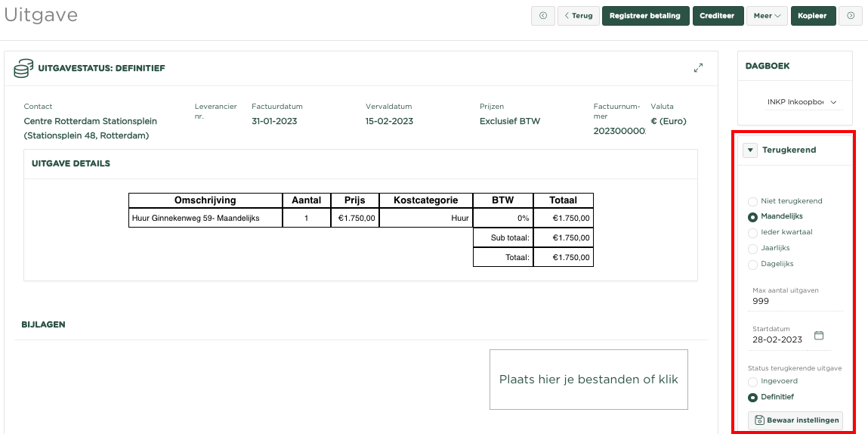The height and width of the screenshot is (434, 868).
Task: Click the Registreer betaling button
Action: pos(644,16)
